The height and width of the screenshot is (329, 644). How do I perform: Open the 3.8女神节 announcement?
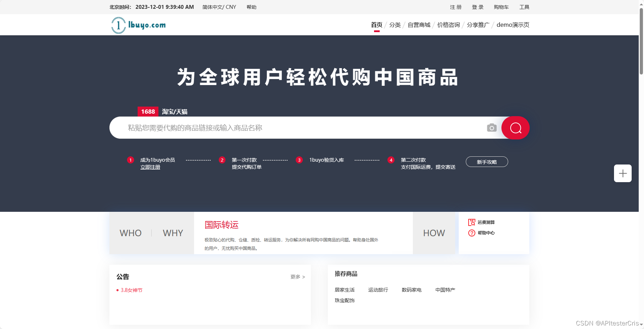coord(131,290)
